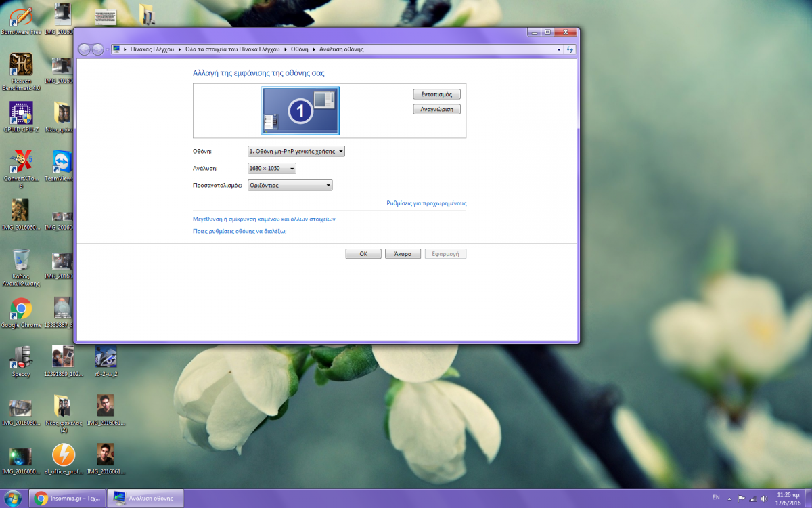
Task: Click the Αναγνώριση button
Action: [x=436, y=109]
